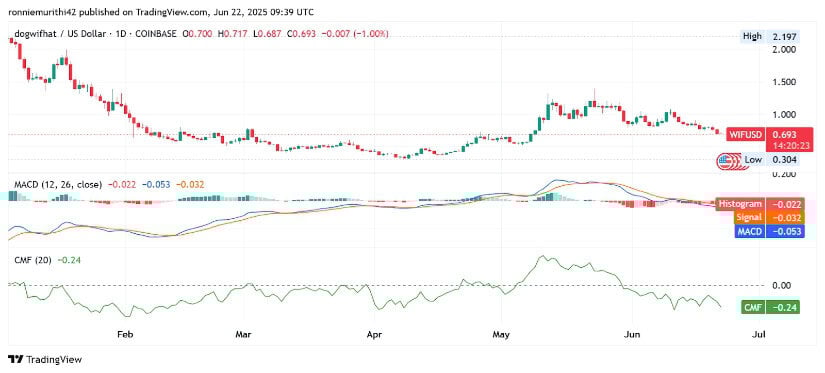Select the orange Signal label
The image size is (825, 373).
click(x=748, y=218)
